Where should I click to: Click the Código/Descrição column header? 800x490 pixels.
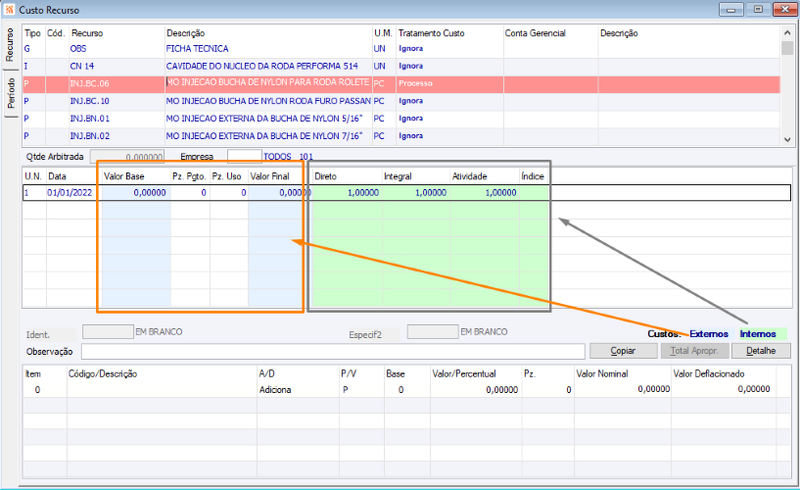103,374
